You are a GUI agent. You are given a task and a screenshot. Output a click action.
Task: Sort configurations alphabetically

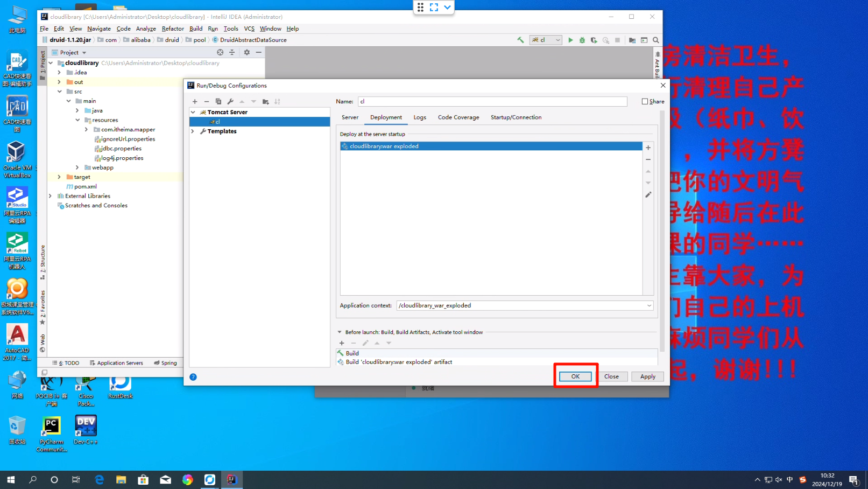click(x=277, y=101)
